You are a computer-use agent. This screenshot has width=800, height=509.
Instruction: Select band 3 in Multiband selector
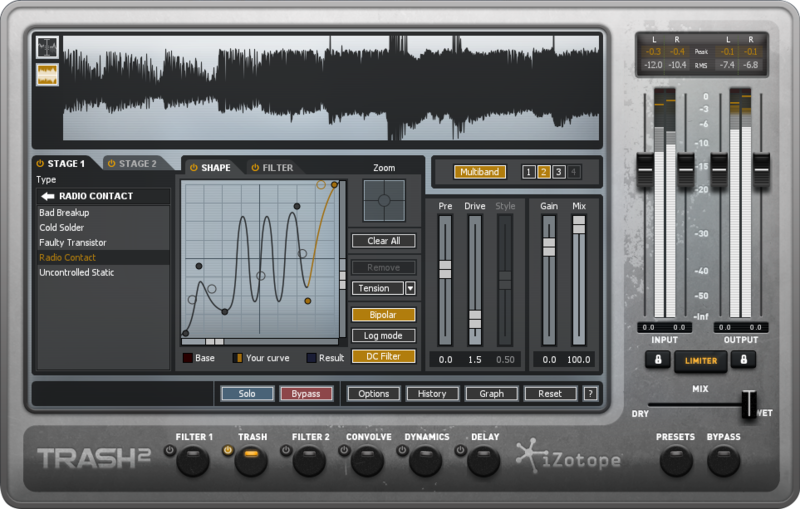click(x=559, y=172)
